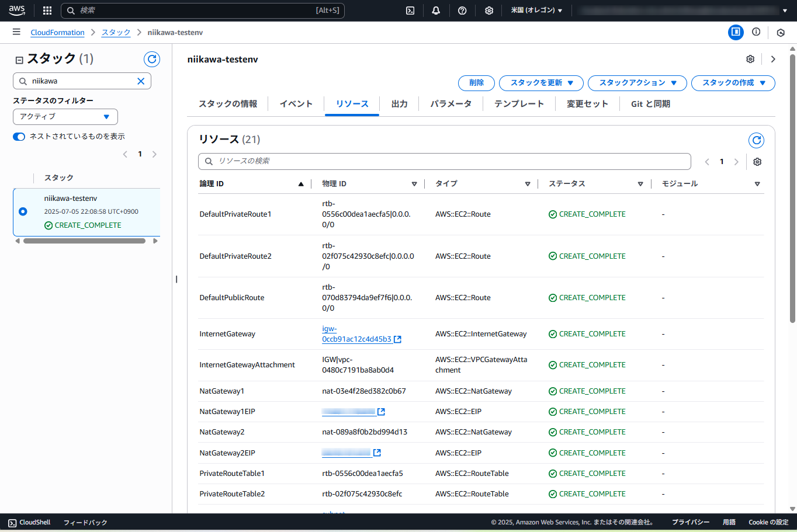Screen dimensions: 797x532
Task: Launch CloudShell from top bar icon
Action: click(x=410, y=11)
